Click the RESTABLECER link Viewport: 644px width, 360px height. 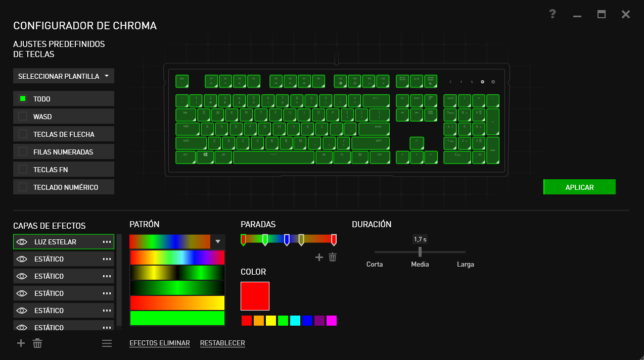point(222,343)
